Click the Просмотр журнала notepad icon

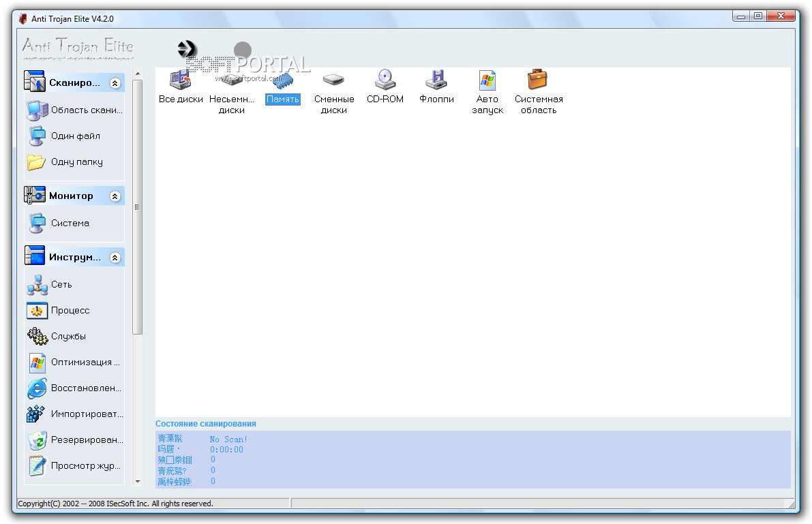(37, 466)
